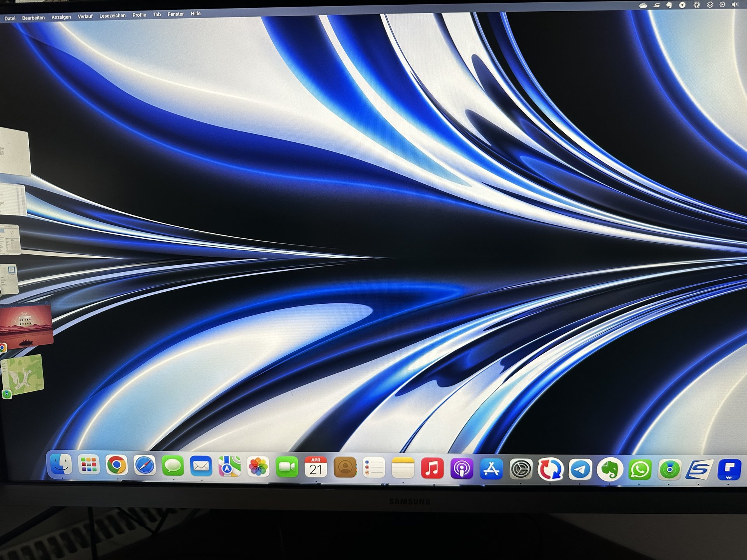Launch Google Chrome from the Dock
Image resolution: width=747 pixels, height=560 pixels.
pos(117,465)
